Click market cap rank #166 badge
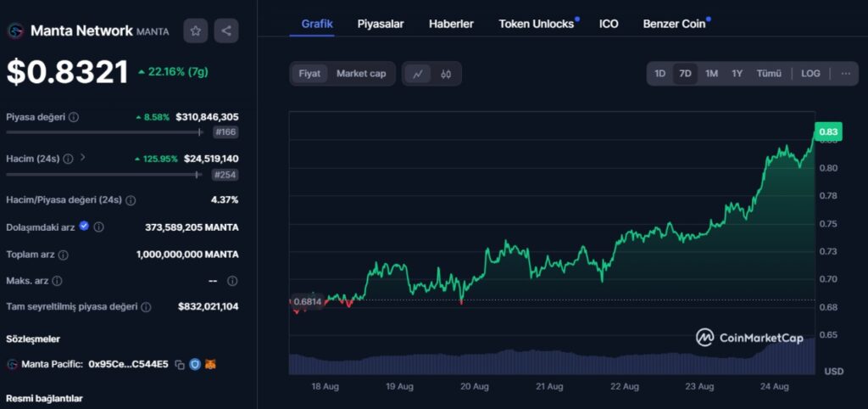The height and width of the screenshot is (409, 868). [x=225, y=132]
